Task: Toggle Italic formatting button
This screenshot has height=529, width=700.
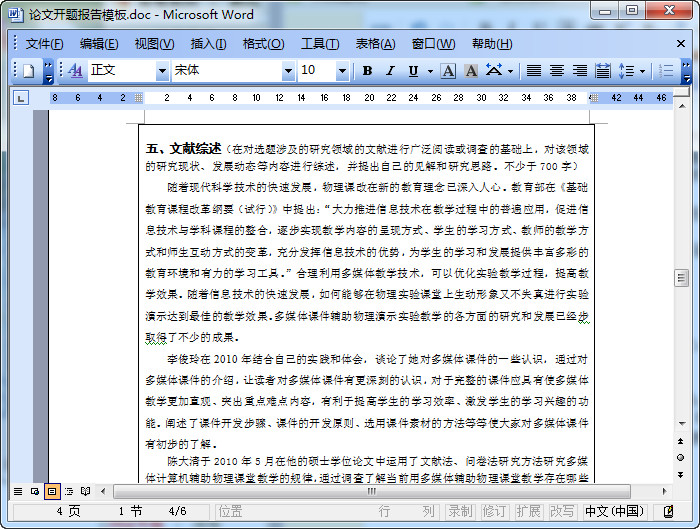Action: (x=390, y=71)
